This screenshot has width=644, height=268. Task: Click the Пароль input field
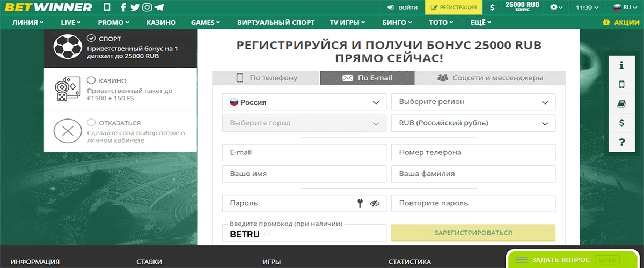pyautogui.click(x=304, y=203)
